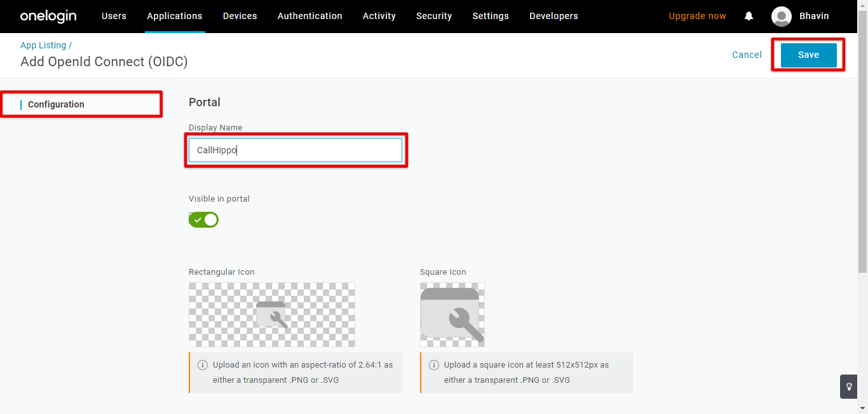This screenshot has height=414, width=868.
Task: Click the Portal section heading
Action: [x=205, y=102]
